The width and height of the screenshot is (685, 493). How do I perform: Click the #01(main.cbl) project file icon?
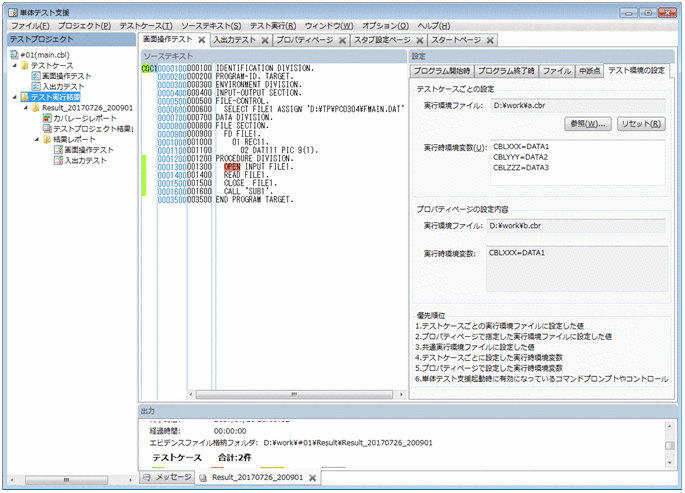click(x=14, y=55)
